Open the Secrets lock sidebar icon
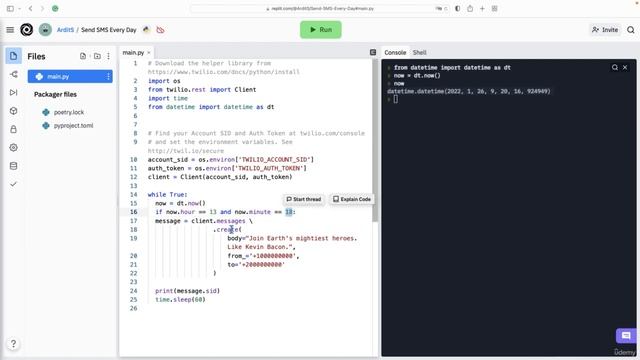The width and height of the screenshot is (640, 360). (13, 129)
